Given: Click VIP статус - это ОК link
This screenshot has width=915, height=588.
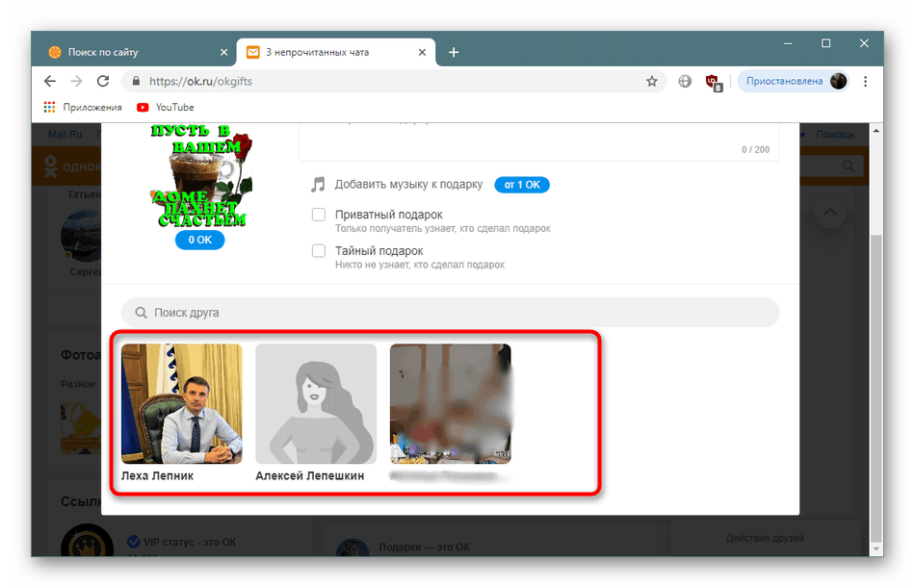Looking at the screenshot, I should click(x=190, y=542).
